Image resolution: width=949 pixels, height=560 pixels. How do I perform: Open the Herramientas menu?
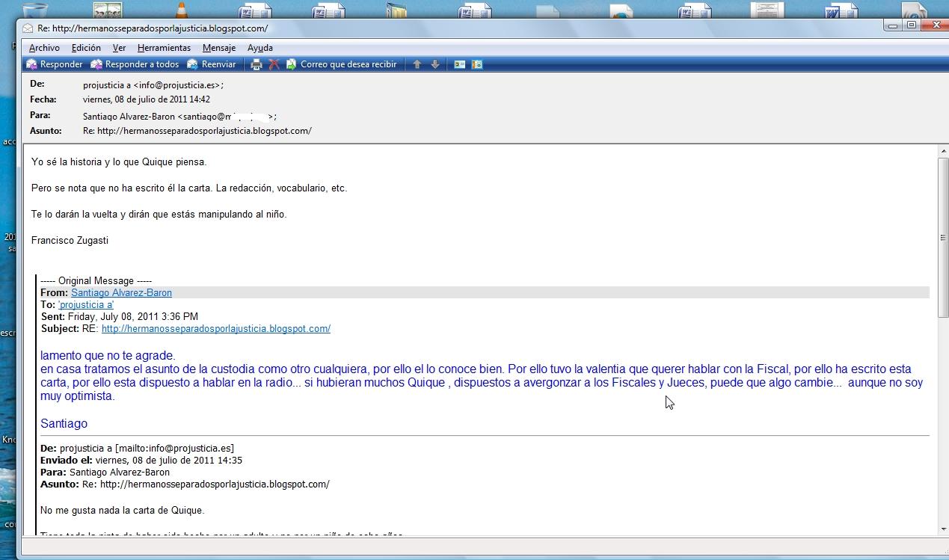164,48
